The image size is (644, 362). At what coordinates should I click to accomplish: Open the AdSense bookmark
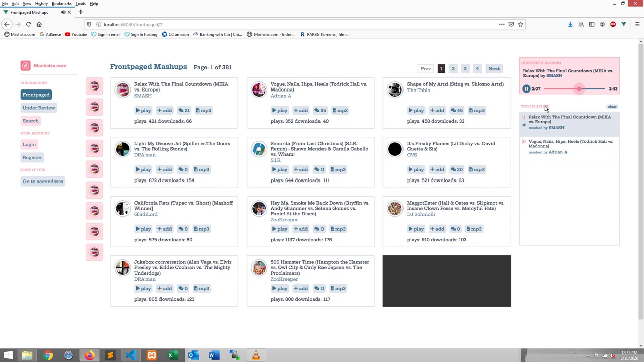[x=50, y=35]
